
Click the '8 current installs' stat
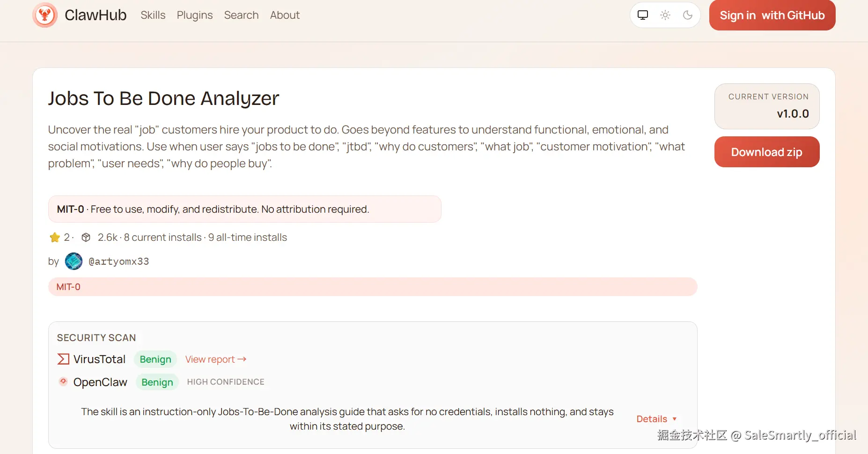click(163, 238)
